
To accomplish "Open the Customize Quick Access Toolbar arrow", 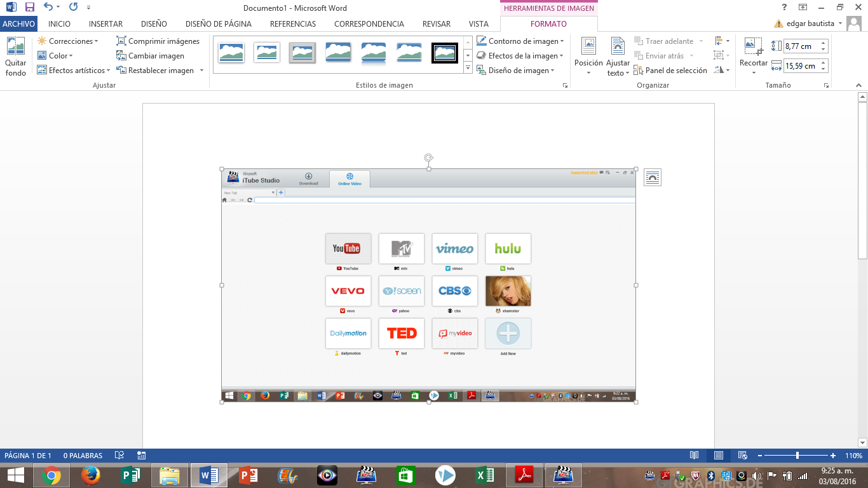I will click(88, 8).
